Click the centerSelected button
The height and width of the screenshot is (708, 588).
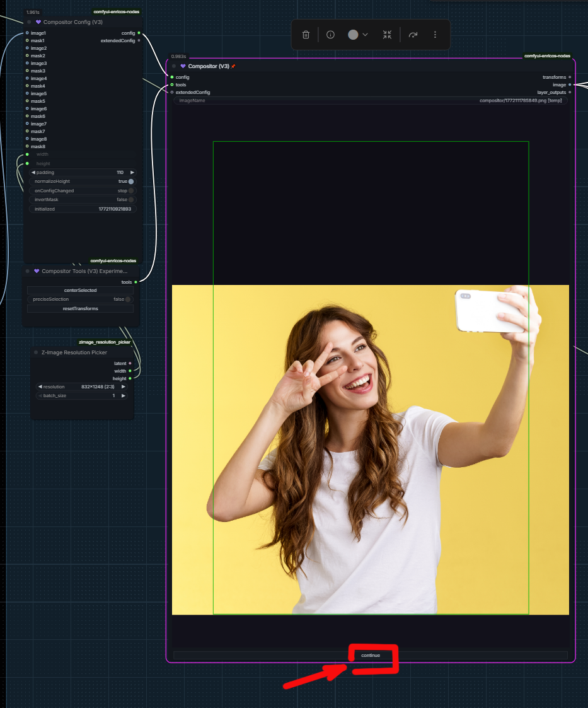81,291
